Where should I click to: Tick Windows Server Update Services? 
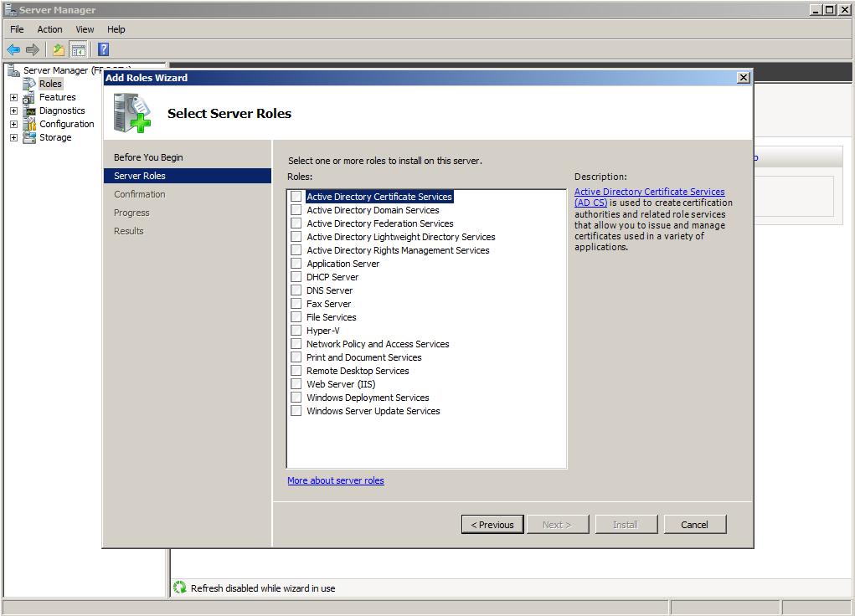(x=296, y=411)
